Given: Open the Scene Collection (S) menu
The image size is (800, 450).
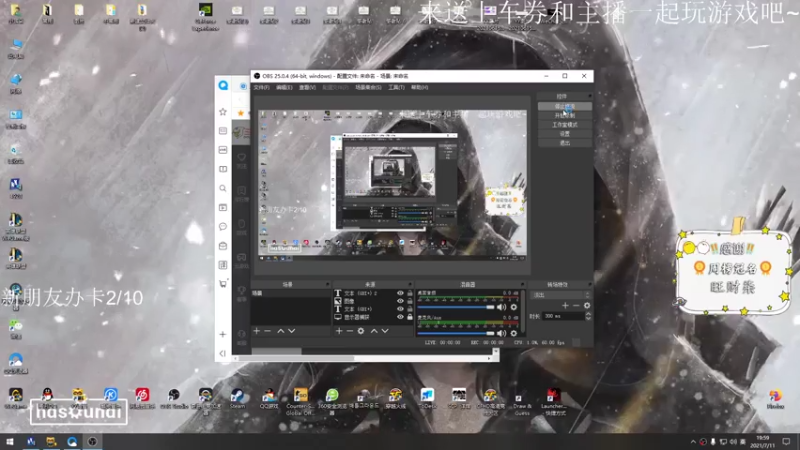Looking at the screenshot, I should click(x=368, y=88).
